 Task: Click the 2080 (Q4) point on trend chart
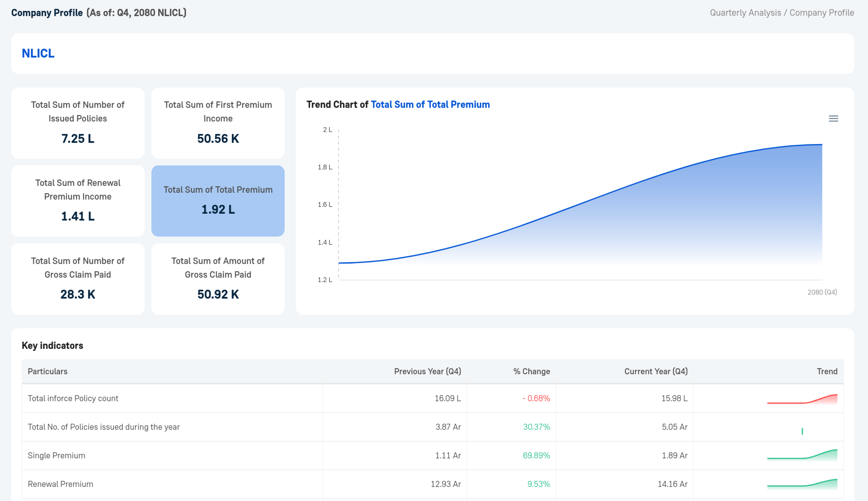point(821,145)
